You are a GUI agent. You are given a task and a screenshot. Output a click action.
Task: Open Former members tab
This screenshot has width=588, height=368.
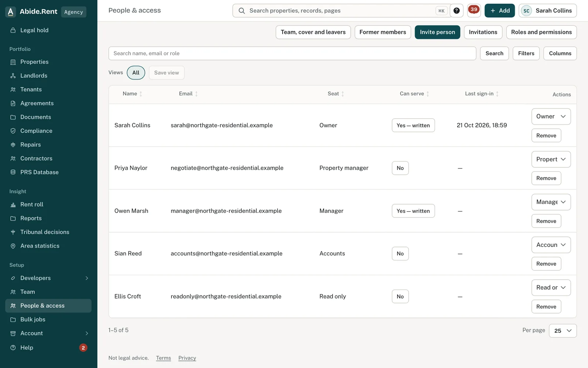(383, 32)
